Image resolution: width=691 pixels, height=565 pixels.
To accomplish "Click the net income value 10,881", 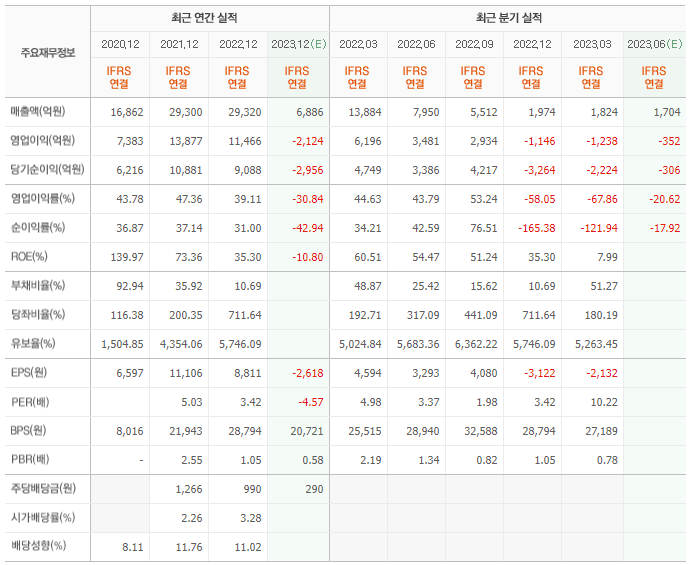I will [186, 170].
